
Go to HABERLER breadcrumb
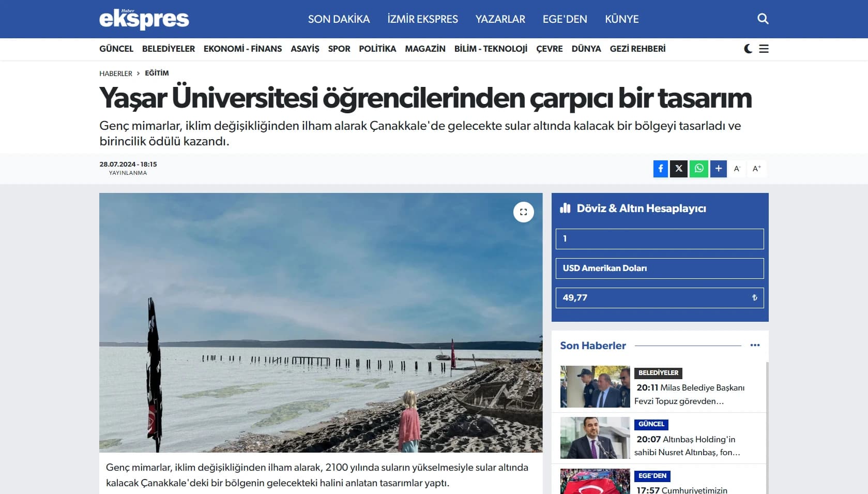pos(116,73)
